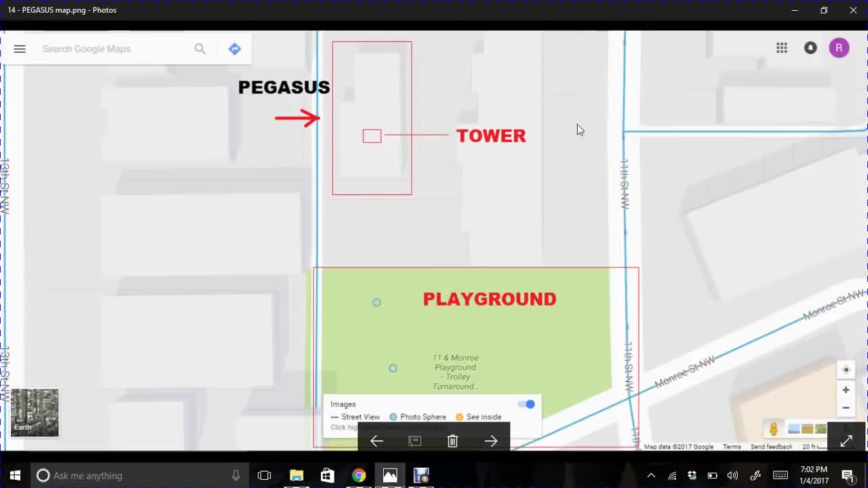Click the slideshow icon in Photos bar
868x488 pixels.
(415, 441)
